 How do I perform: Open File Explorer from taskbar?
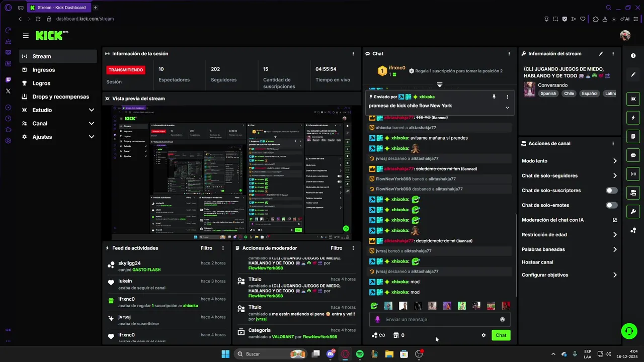(x=389, y=354)
